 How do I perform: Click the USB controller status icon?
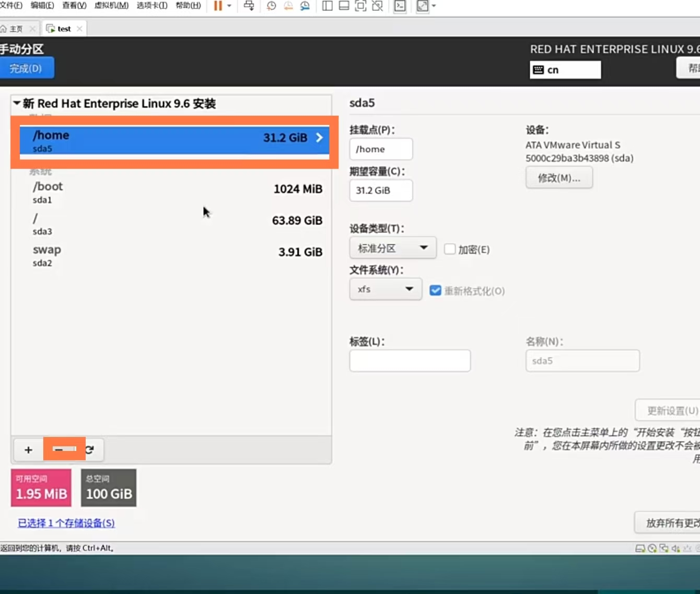pyautogui.click(x=687, y=548)
